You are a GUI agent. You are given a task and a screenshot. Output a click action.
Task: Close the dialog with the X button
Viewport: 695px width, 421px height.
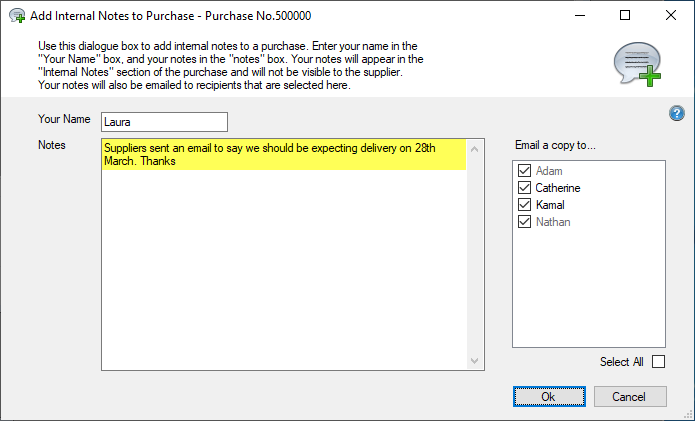tap(671, 15)
